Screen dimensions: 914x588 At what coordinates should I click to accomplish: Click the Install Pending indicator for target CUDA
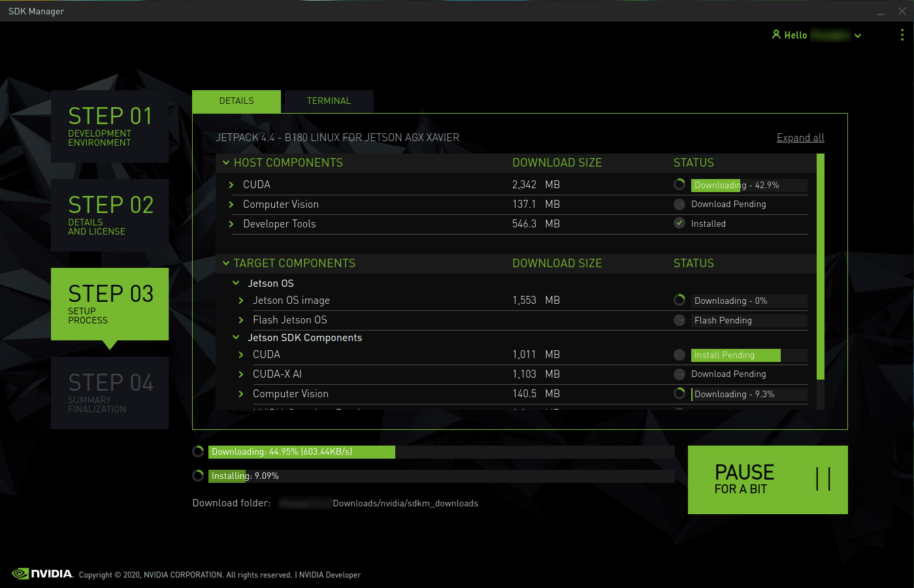pyautogui.click(x=736, y=355)
